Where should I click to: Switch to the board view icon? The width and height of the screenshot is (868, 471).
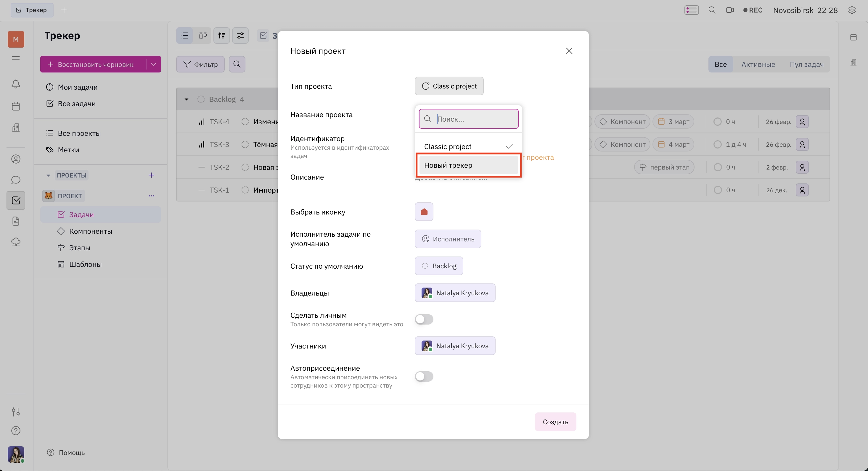(x=203, y=35)
